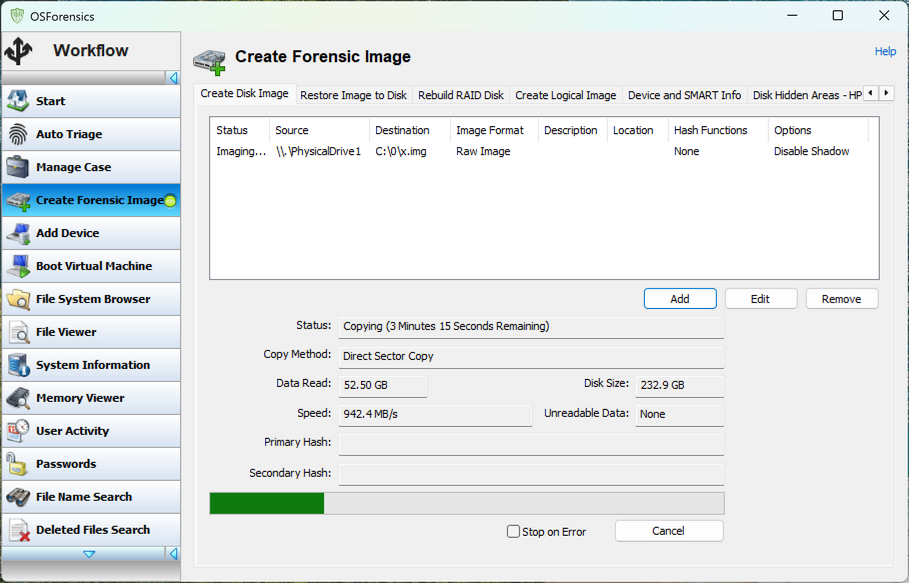This screenshot has width=909, height=583.
Task: Open the Memory Viewer chip icon
Action: [19, 398]
